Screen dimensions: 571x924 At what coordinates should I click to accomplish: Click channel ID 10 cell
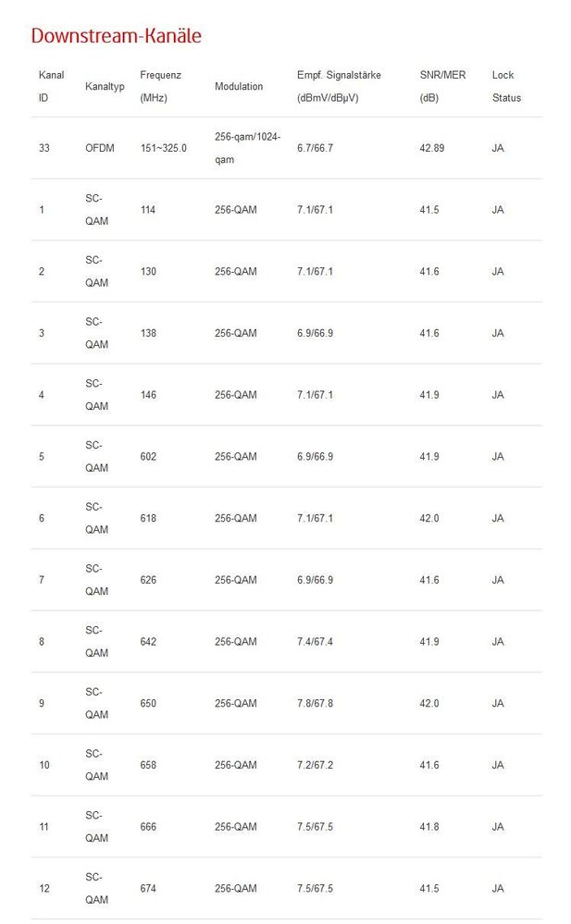(44, 765)
